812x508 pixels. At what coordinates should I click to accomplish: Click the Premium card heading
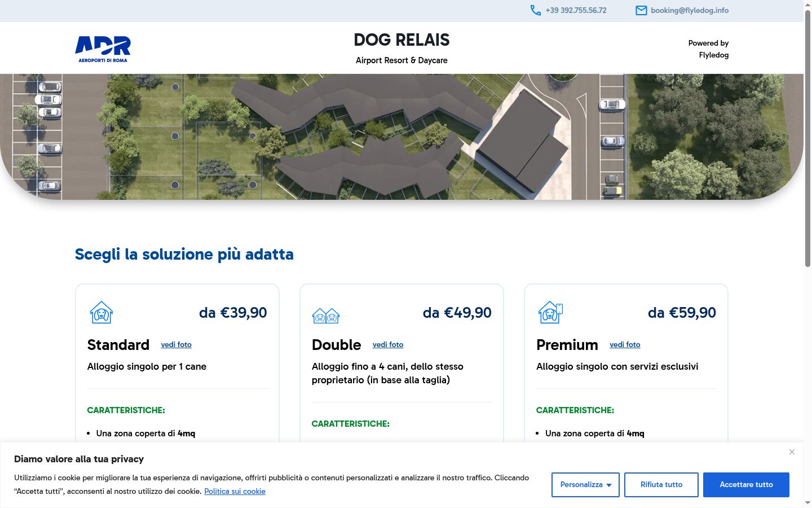point(567,345)
